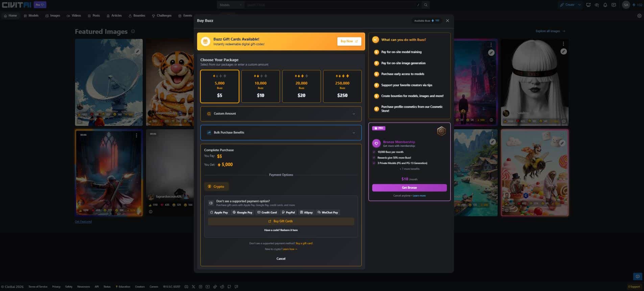Open the Articles tab
The height and width of the screenshot is (291, 644).
114,16
